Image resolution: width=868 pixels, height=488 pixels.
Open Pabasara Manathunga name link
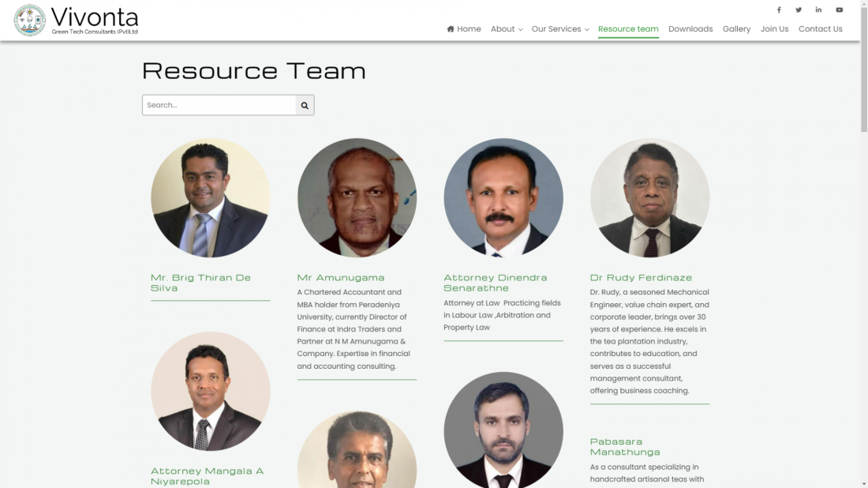tap(624, 446)
